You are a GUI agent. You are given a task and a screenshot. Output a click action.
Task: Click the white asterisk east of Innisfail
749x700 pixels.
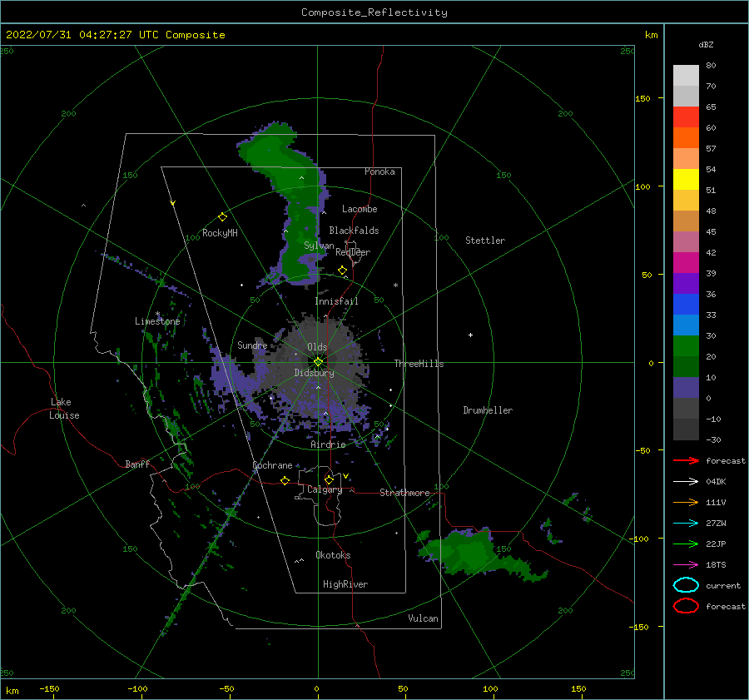[395, 285]
